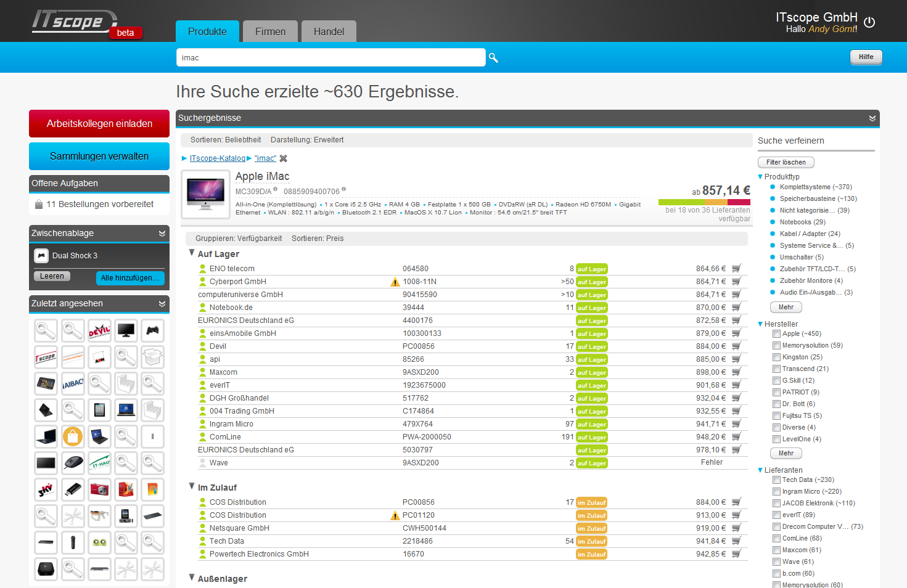Image resolution: width=907 pixels, height=588 pixels.
Task: Click the green auf Lager badge for ComLine
Action: click(x=591, y=438)
